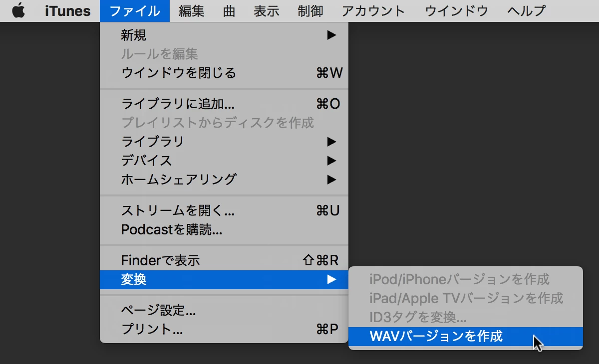
Task: Open the ウインドウ menu
Action: (456, 11)
